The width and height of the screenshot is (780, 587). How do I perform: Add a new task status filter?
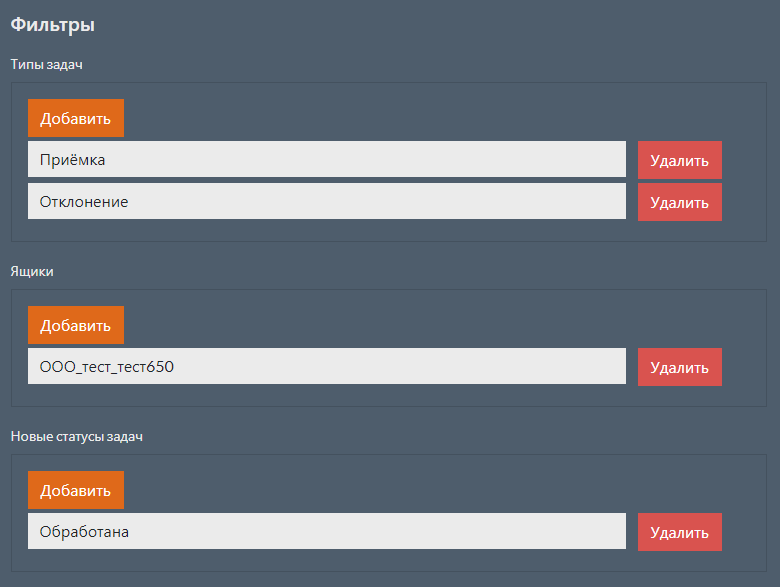click(x=76, y=490)
